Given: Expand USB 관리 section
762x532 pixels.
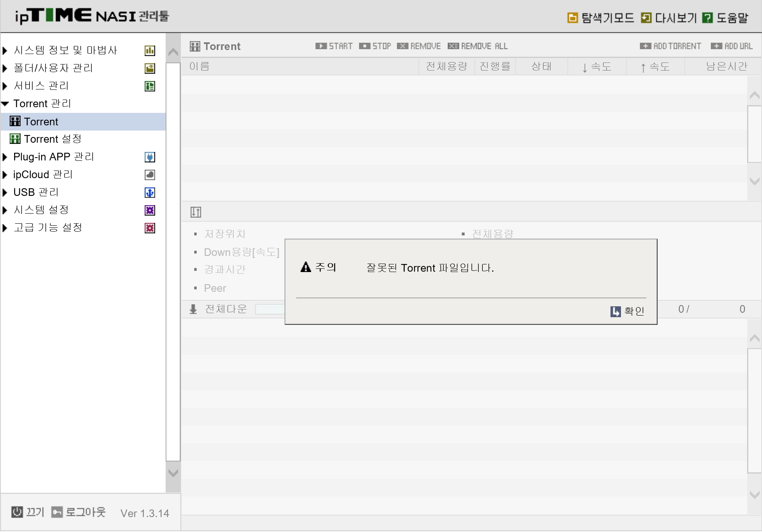Looking at the screenshot, I should tap(5, 192).
